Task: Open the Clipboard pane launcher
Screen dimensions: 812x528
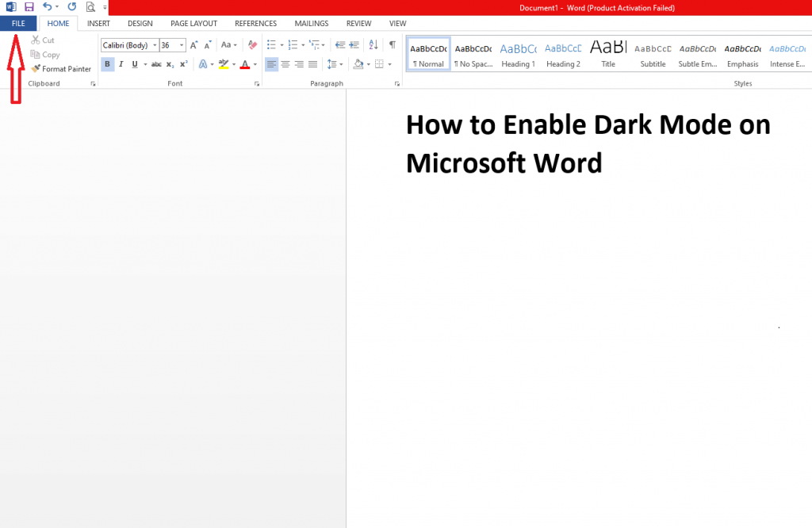Action: pos(94,84)
